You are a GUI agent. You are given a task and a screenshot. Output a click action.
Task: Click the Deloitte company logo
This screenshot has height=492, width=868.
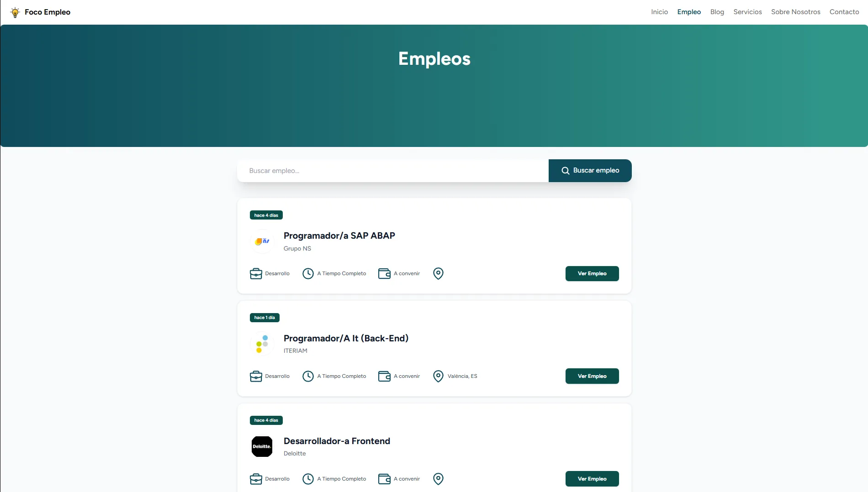click(262, 446)
